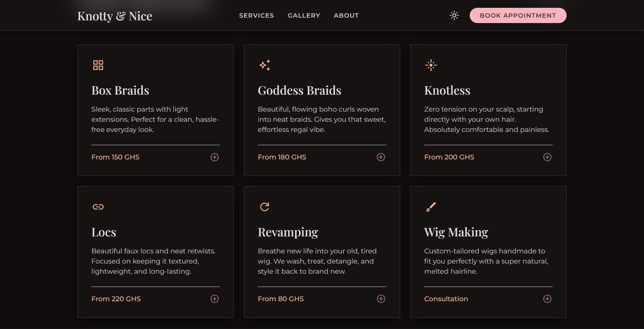644x329 pixels.
Task: Expand the Box Braids plus circle
Action: 215,157
